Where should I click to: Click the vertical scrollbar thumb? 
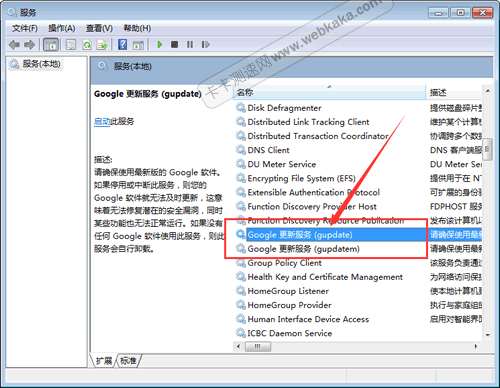[488, 149]
